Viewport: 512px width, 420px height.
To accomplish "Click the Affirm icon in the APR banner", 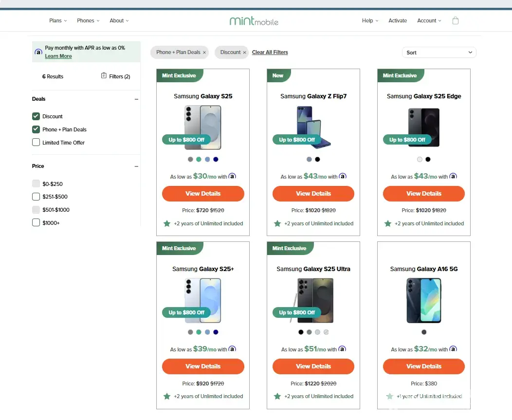I will pyautogui.click(x=38, y=52).
